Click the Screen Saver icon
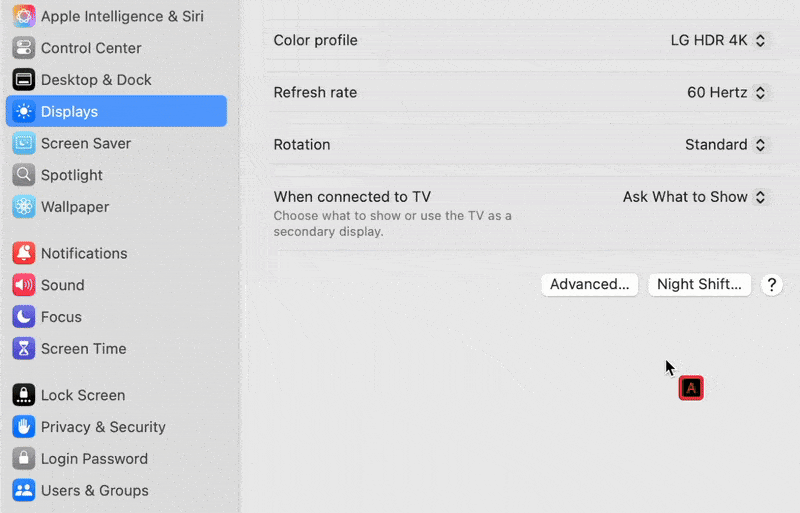The image size is (800, 513). (24, 143)
